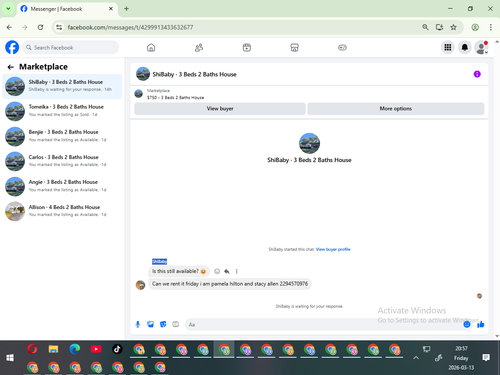The height and width of the screenshot is (375, 500).
Task: Click the $750 listing info in header
Action: point(175,98)
